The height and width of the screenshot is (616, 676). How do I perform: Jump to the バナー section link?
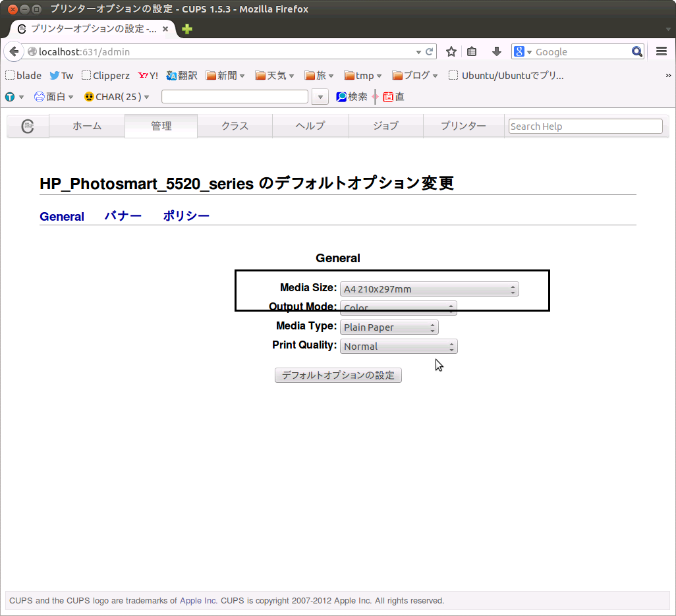123,215
